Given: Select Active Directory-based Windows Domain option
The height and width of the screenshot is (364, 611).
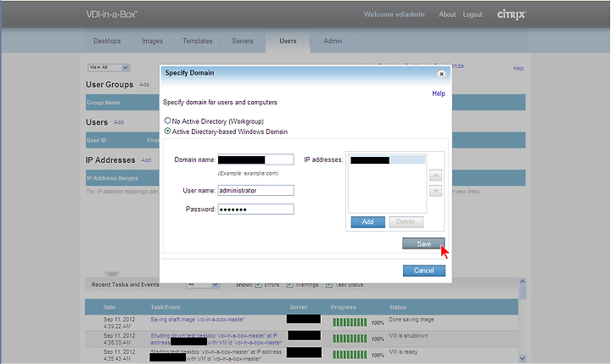Looking at the screenshot, I should click(167, 132).
